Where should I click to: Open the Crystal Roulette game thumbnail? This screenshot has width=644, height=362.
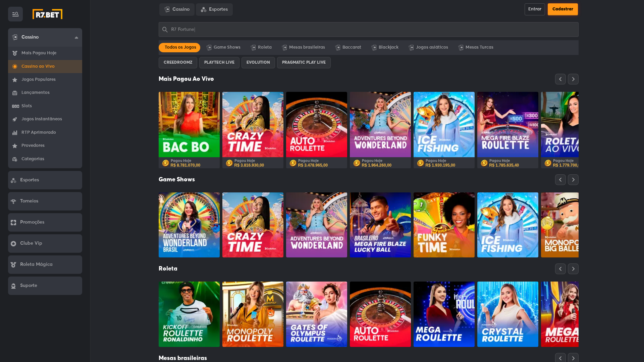pos(508,314)
